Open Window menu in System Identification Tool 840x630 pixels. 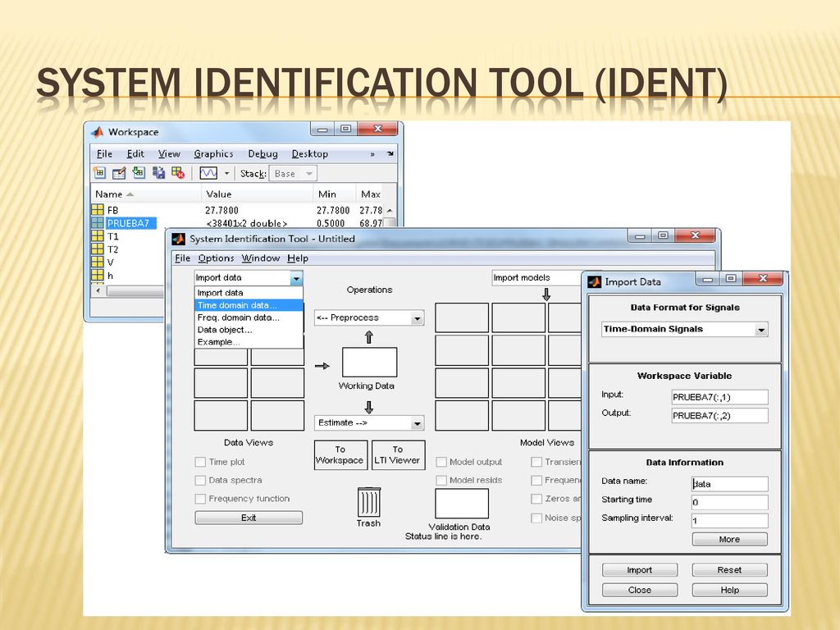tap(260, 258)
